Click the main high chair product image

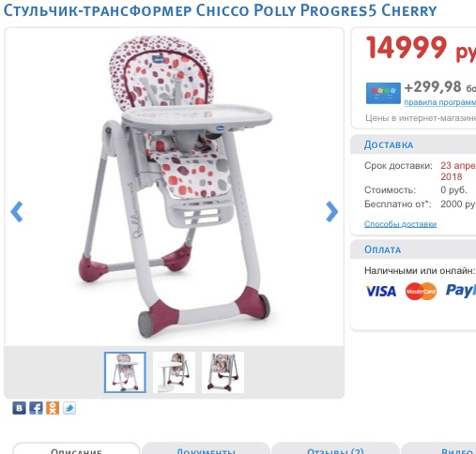tap(174, 187)
